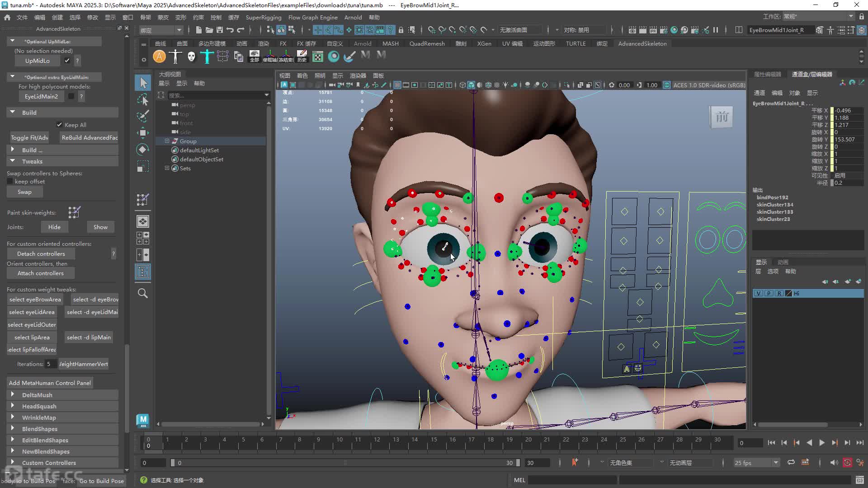Toggle the UpMidLo checkbox
The image size is (868, 488).
pyautogui.click(x=67, y=61)
